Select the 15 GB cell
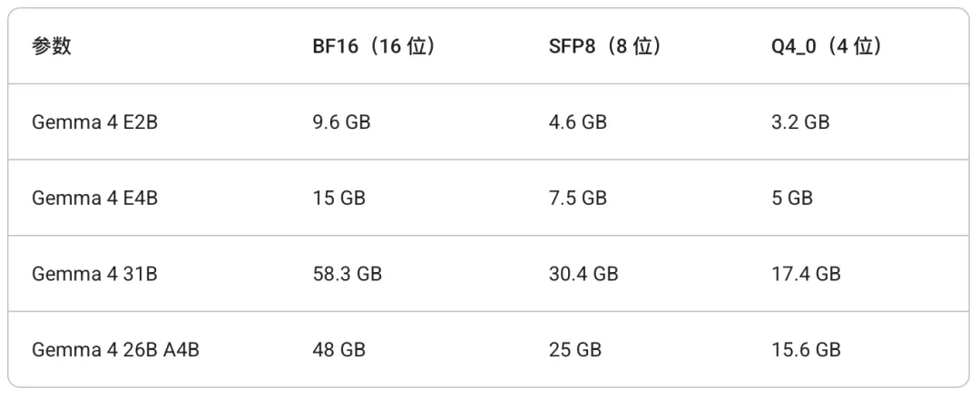Screen dimensions: 980x398 [338, 198]
